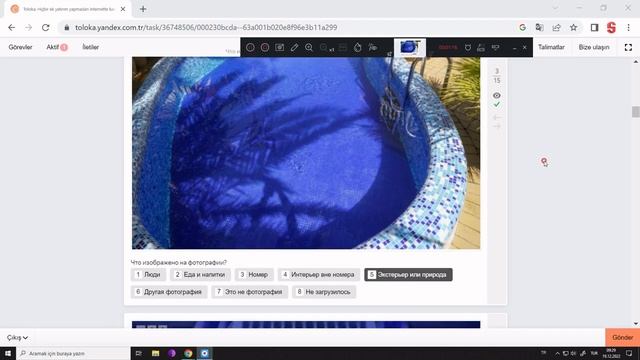The image size is (640, 360).
Task: Select option 1 Люди
Action: [148, 275]
